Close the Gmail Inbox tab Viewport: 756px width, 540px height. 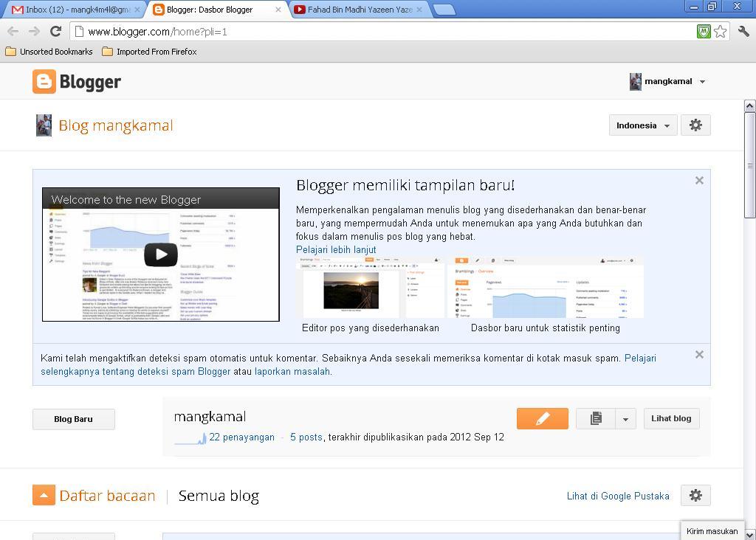137,10
